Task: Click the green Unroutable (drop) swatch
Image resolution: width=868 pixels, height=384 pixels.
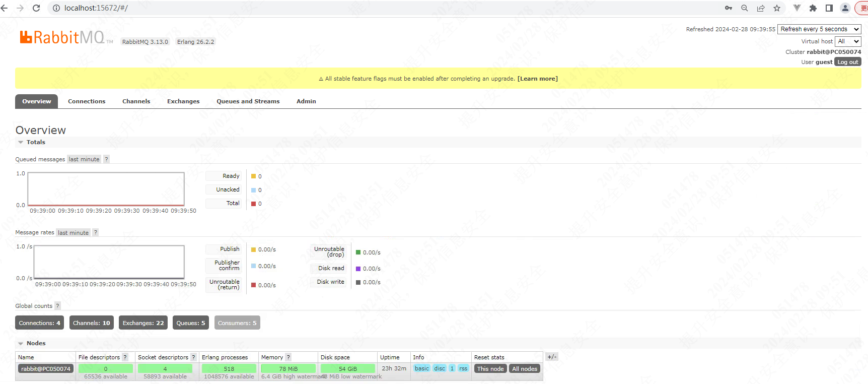Action: point(358,252)
